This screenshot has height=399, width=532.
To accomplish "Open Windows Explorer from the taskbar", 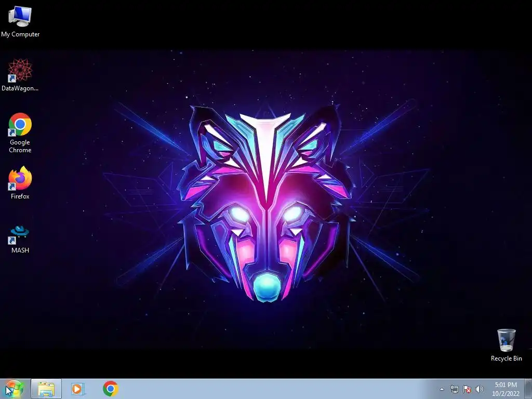I will point(46,389).
